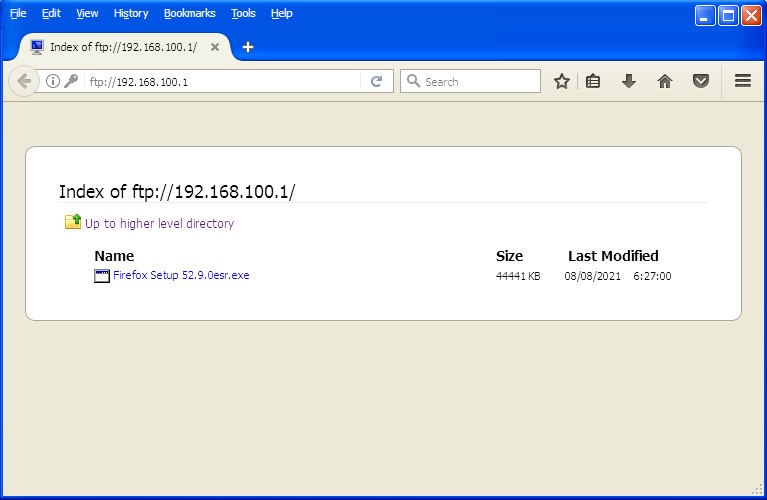Open the Pocket list icon
Viewport: 767px width, 500px height.
point(701,82)
